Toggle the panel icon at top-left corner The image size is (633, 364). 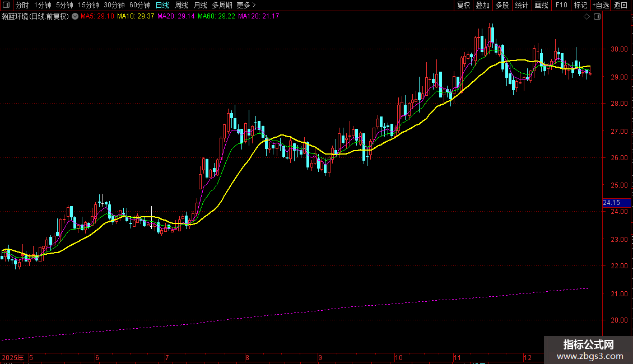6,5
